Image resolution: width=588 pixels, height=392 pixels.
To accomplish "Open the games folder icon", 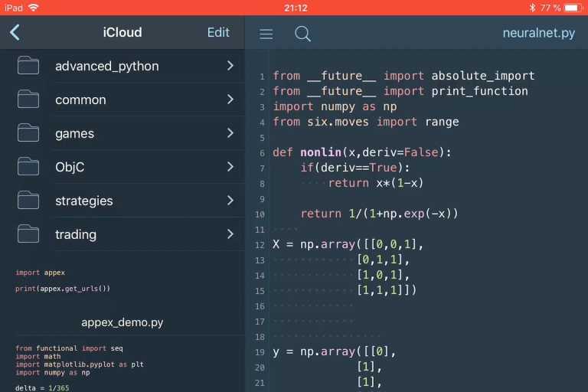I will pyautogui.click(x=28, y=132).
